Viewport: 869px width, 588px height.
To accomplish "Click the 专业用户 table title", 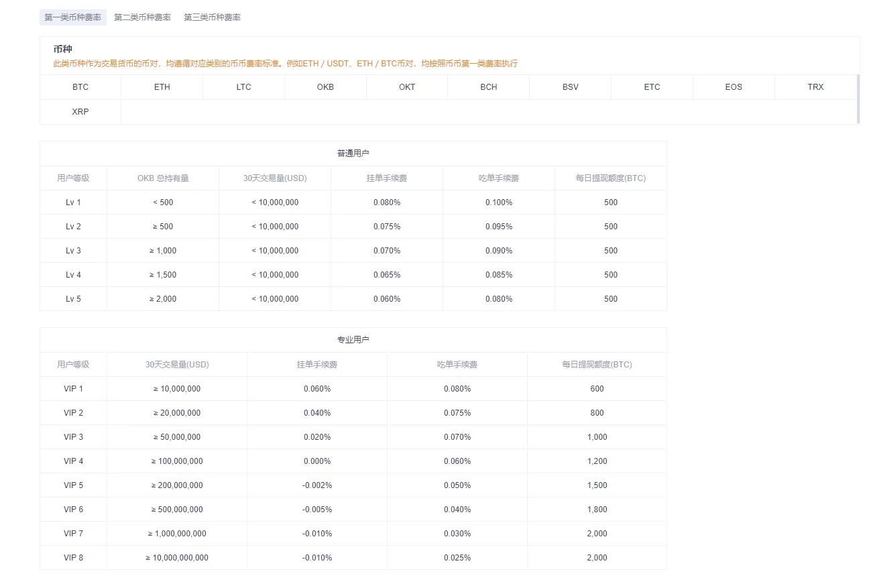I will 353,340.
